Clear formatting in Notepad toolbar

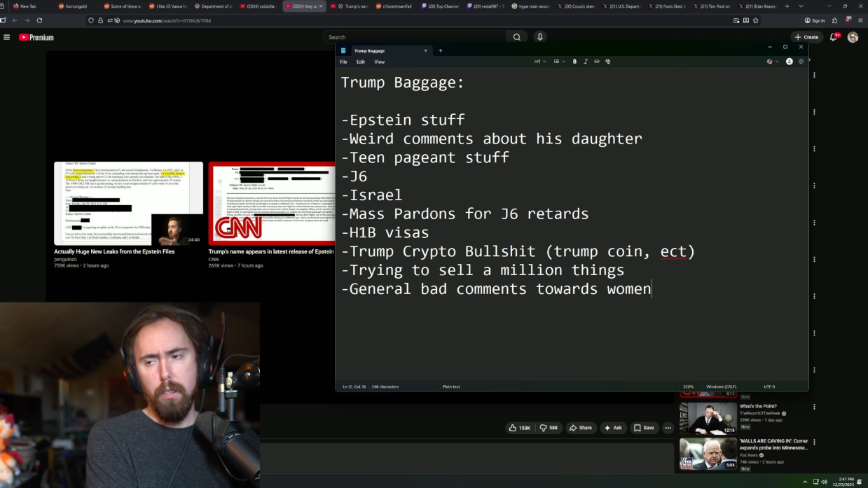(x=607, y=62)
